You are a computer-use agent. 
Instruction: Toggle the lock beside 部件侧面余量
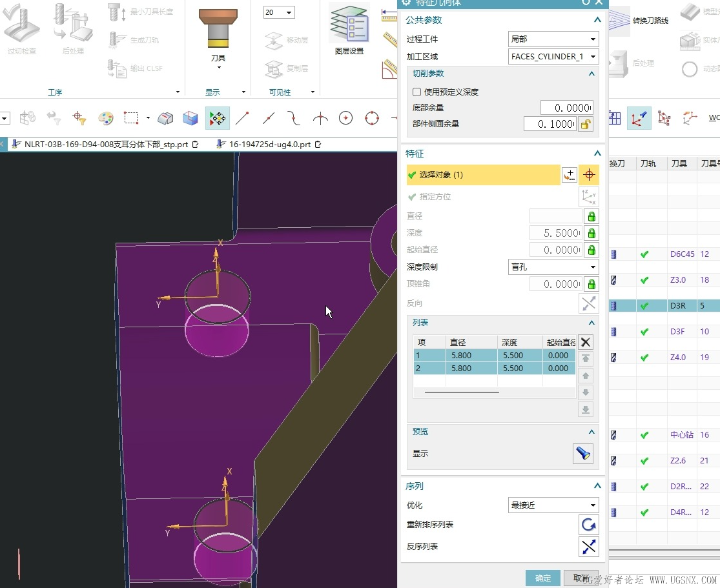(586, 124)
